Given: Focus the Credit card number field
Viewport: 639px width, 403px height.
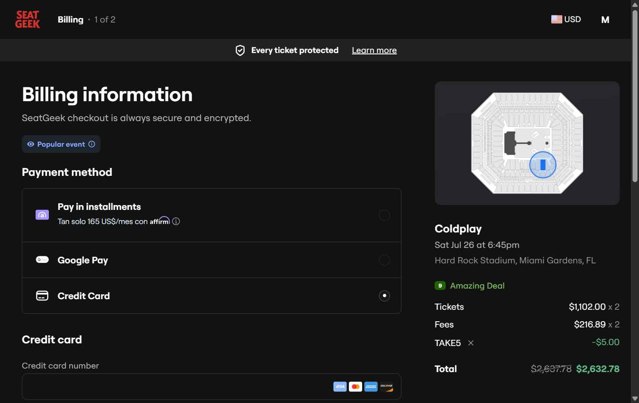Looking at the screenshot, I should (x=212, y=386).
